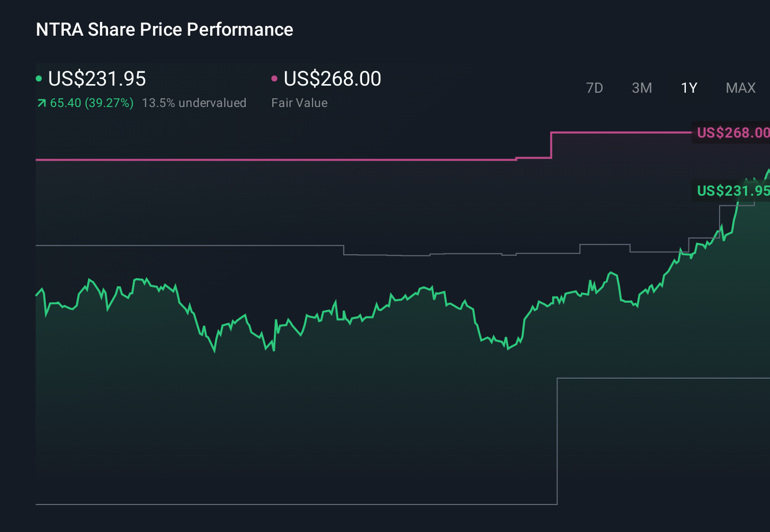Select the pink Fair Value legend dot

pyautogui.click(x=275, y=78)
